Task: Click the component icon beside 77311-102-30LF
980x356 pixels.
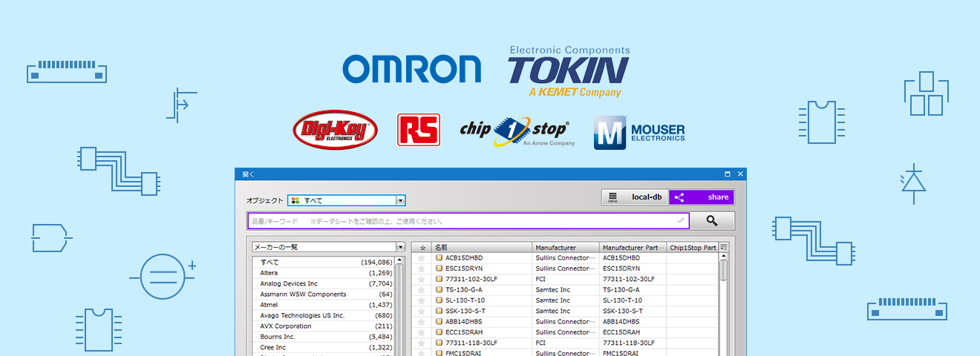Action: coord(440,279)
